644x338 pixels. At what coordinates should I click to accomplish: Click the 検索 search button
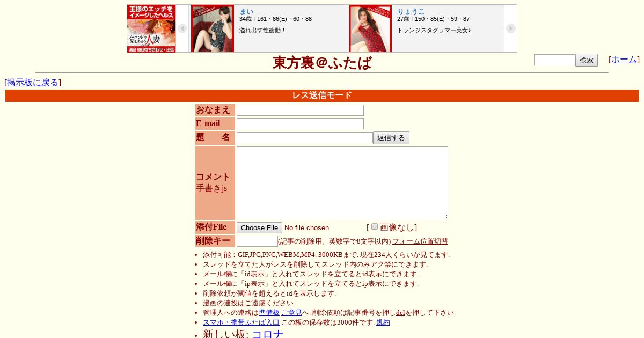click(x=587, y=60)
